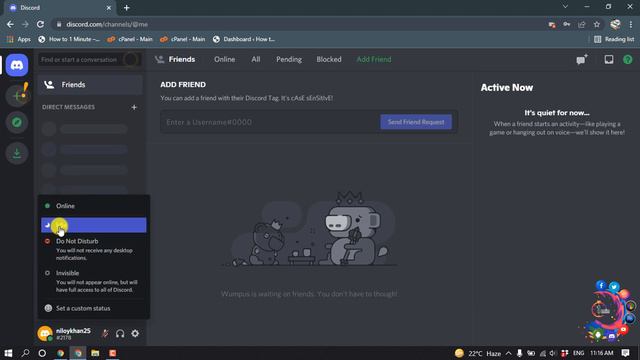640x360 pixels.
Task: Open the password key icon in address bar
Action: pyautogui.click(x=567, y=24)
